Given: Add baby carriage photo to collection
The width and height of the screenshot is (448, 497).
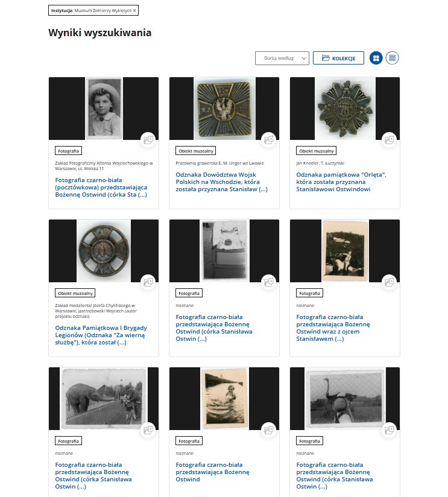Looking at the screenshot, I should (269, 282).
